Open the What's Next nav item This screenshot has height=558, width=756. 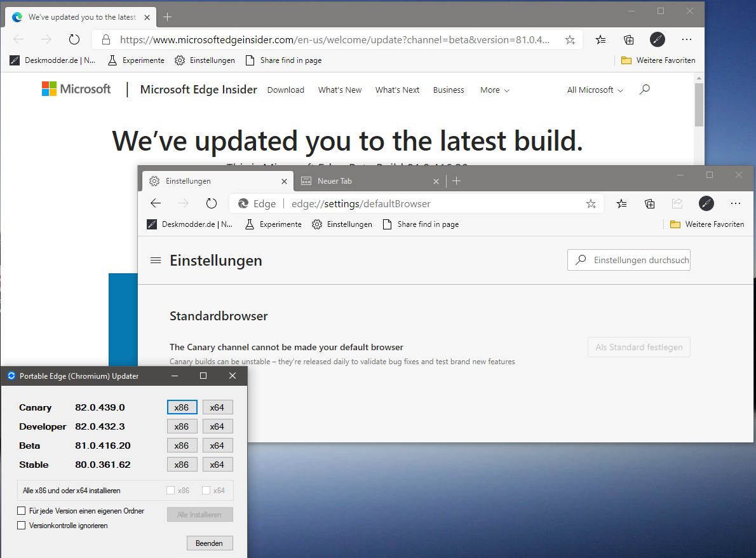(x=397, y=90)
